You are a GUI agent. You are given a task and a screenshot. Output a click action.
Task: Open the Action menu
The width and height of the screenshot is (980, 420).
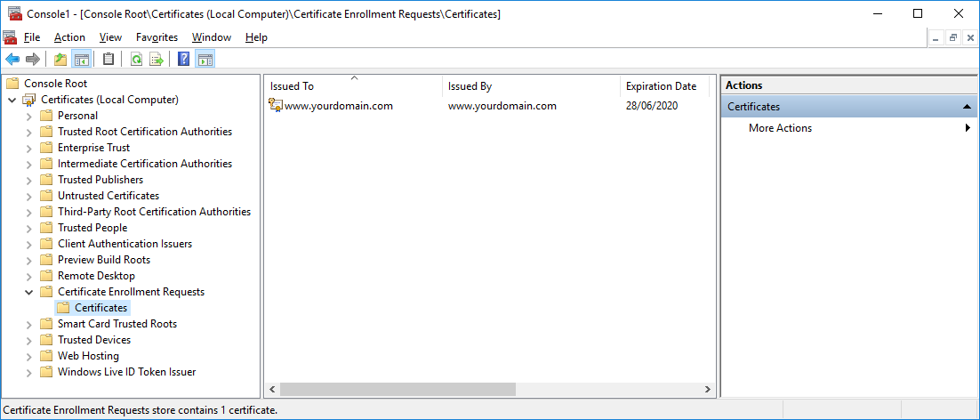pos(69,37)
